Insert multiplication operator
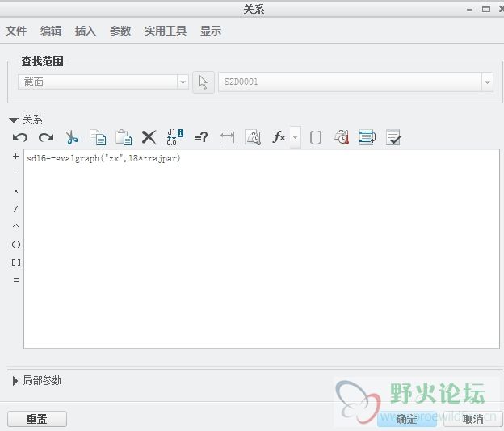Image resolution: width=504 pixels, height=431 pixels. (16, 191)
